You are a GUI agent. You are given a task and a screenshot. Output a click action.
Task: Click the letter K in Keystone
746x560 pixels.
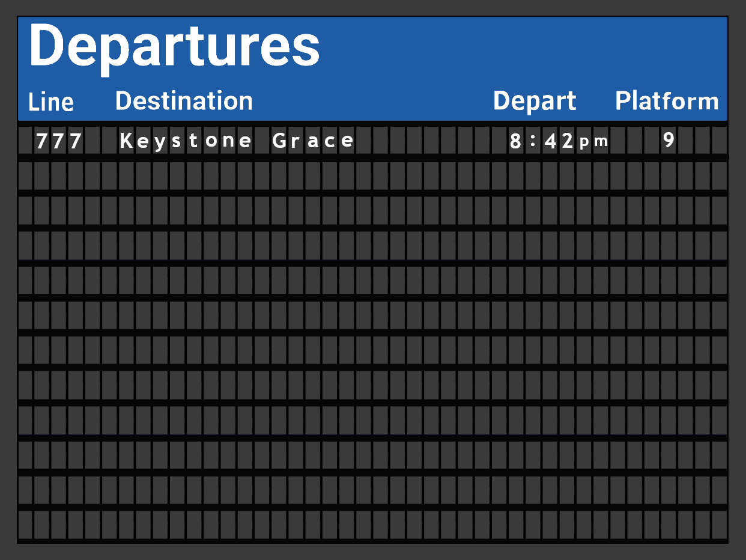pyautogui.click(x=126, y=141)
